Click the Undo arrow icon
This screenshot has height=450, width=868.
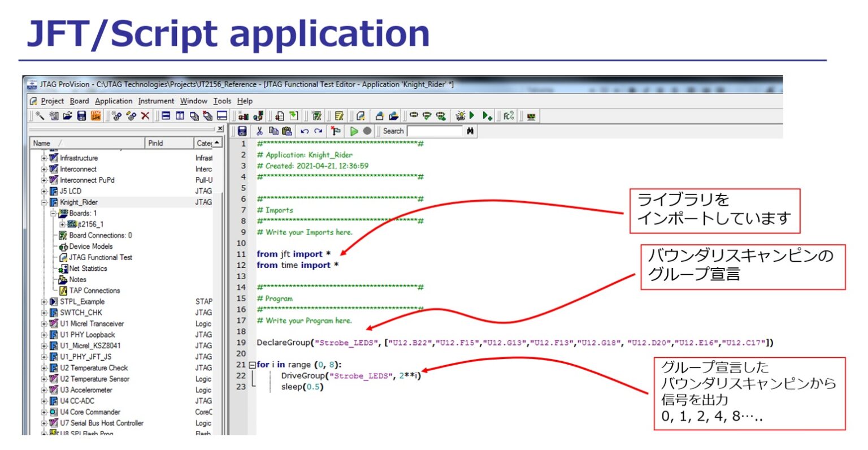[305, 131]
